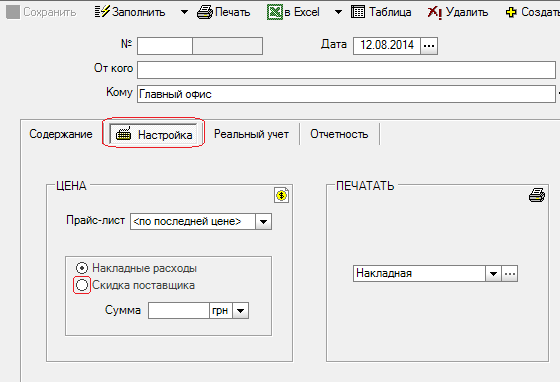
Task: Click the Excel export icon
Action: pyautogui.click(x=275, y=12)
